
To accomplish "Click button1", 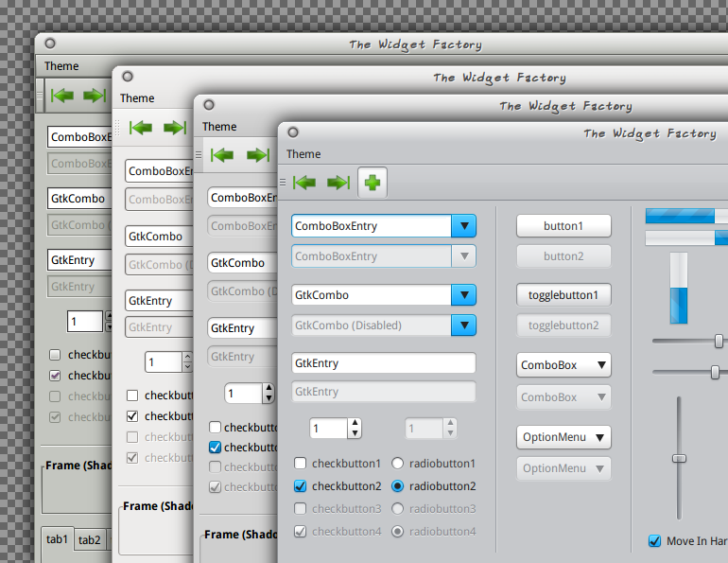I will point(563,226).
